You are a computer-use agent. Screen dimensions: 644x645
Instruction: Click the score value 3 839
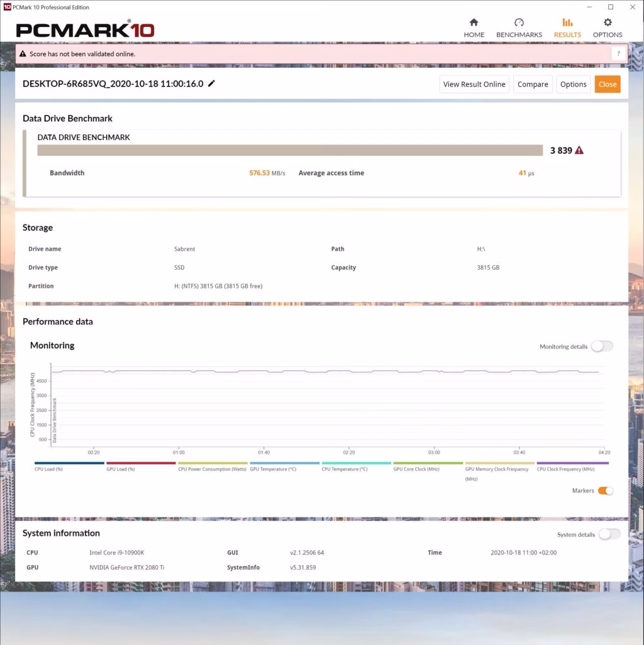click(561, 150)
